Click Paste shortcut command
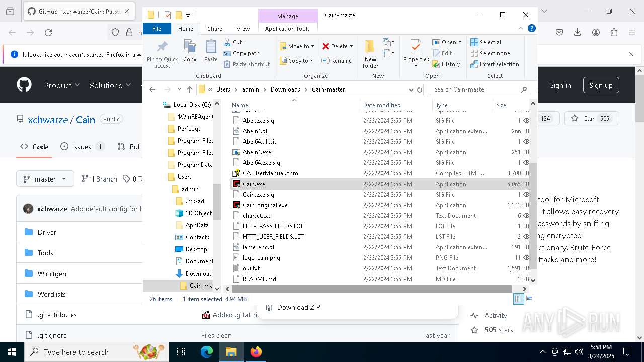Viewport: 644px width, 362px height. (x=247, y=64)
